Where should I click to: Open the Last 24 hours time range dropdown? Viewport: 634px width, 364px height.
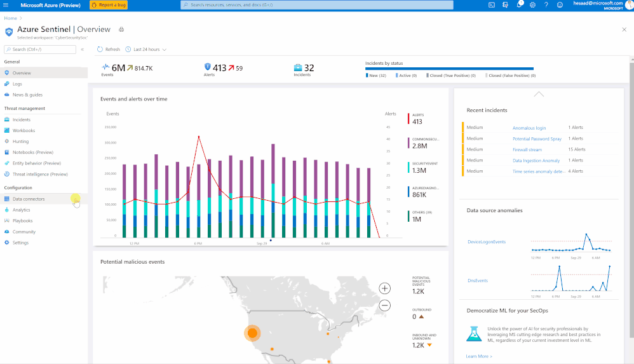[146, 50]
